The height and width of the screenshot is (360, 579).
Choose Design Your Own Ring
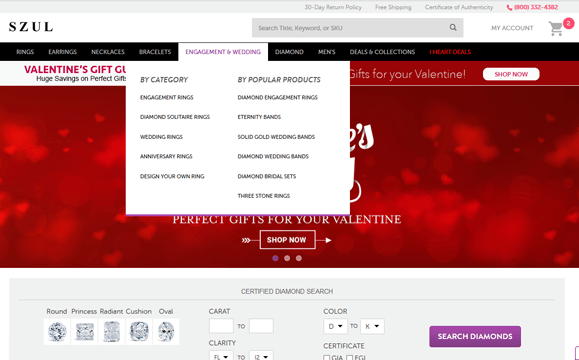(x=172, y=176)
